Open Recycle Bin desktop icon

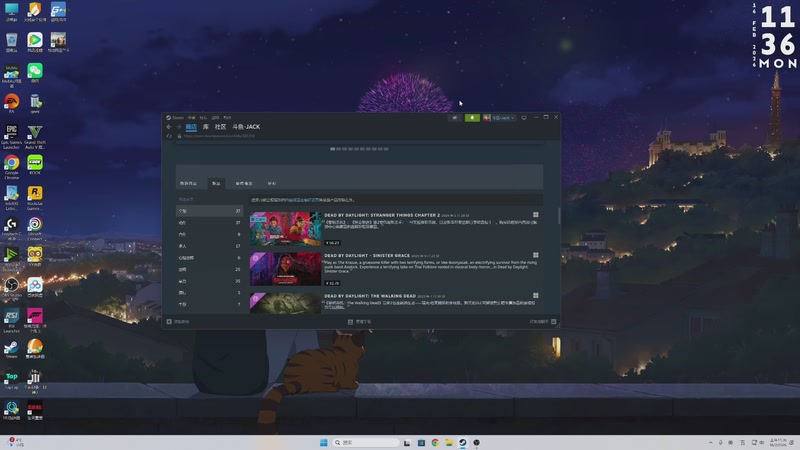click(x=11, y=42)
